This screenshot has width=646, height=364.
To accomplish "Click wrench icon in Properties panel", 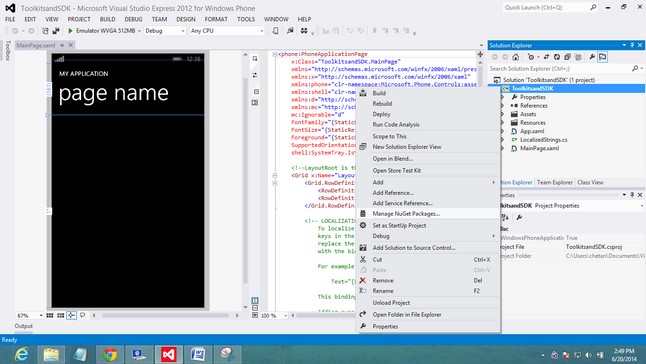I will click(519, 217).
